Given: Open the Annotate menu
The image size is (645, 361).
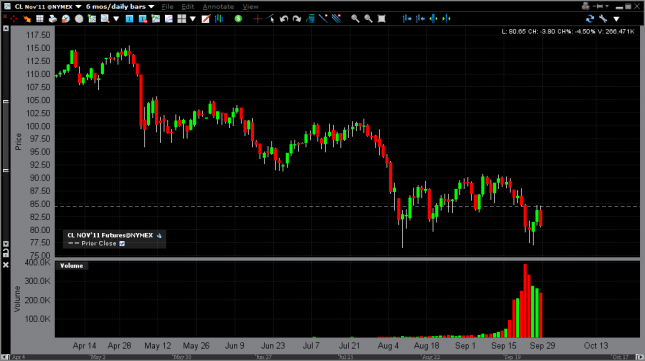Looking at the screenshot, I should coord(218,7).
